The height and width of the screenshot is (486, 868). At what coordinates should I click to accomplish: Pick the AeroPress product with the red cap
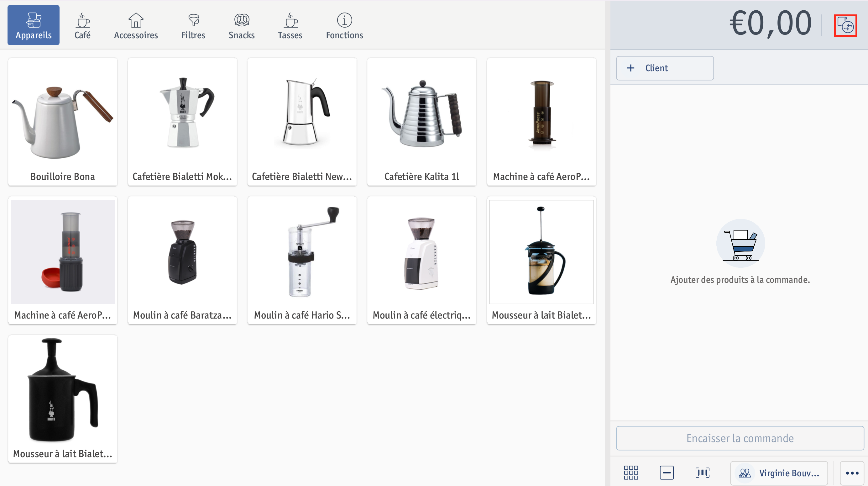point(63,260)
